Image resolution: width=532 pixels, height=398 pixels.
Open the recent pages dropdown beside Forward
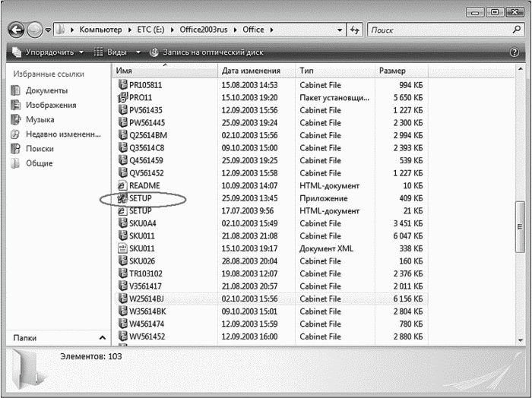click(x=48, y=30)
